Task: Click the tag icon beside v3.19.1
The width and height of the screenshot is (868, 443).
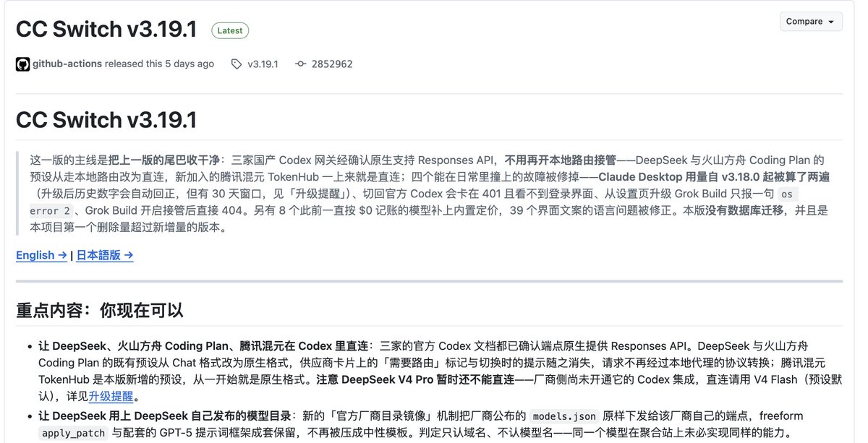Action: (x=237, y=64)
